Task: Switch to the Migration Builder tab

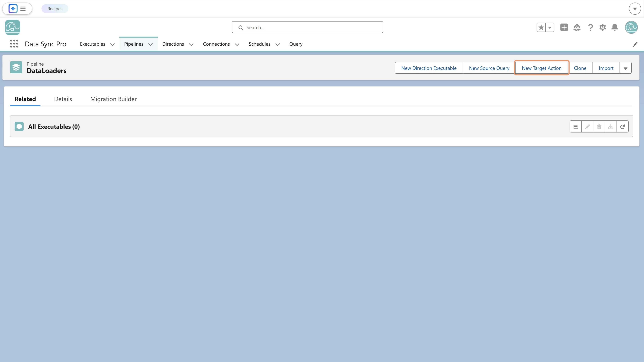Action: tap(114, 99)
